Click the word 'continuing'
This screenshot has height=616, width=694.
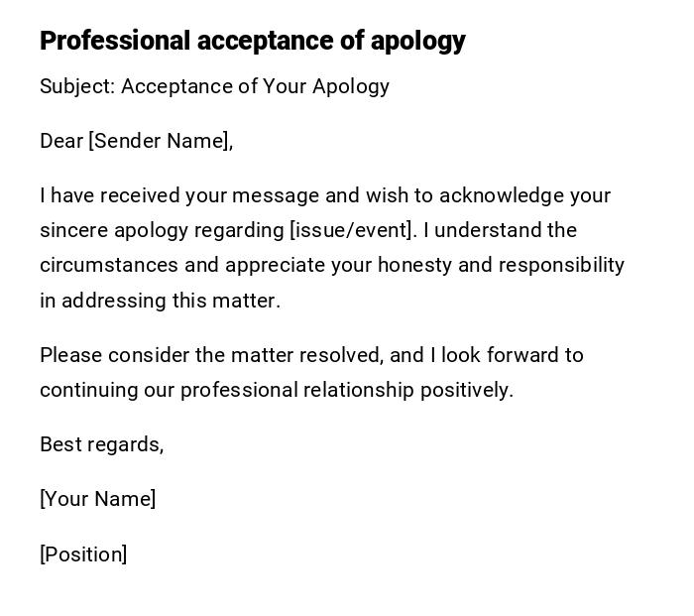click(x=88, y=390)
